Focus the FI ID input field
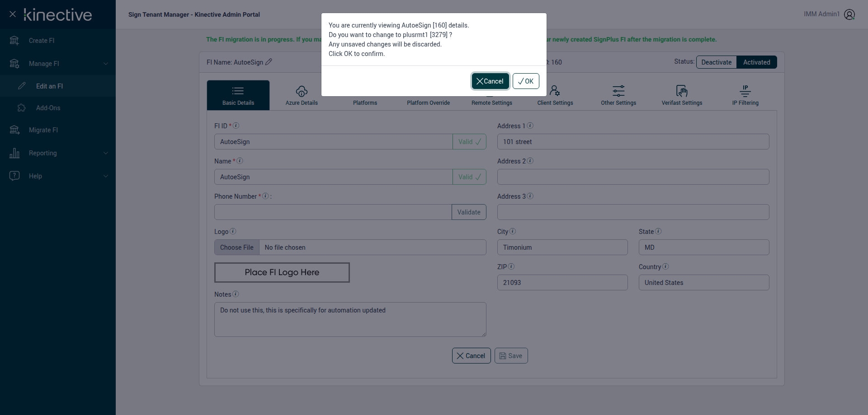The width and height of the screenshot is (868, 415). click(334, 142)
